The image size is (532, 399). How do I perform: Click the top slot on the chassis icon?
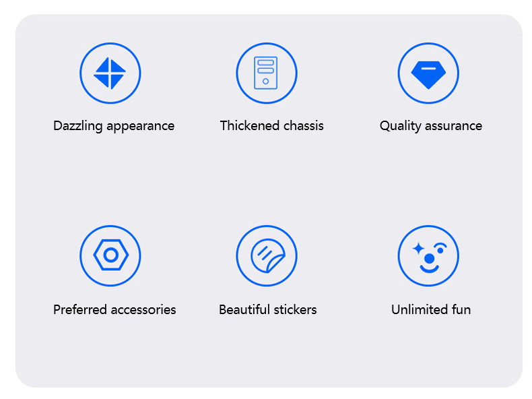click(x=266, y=63)
